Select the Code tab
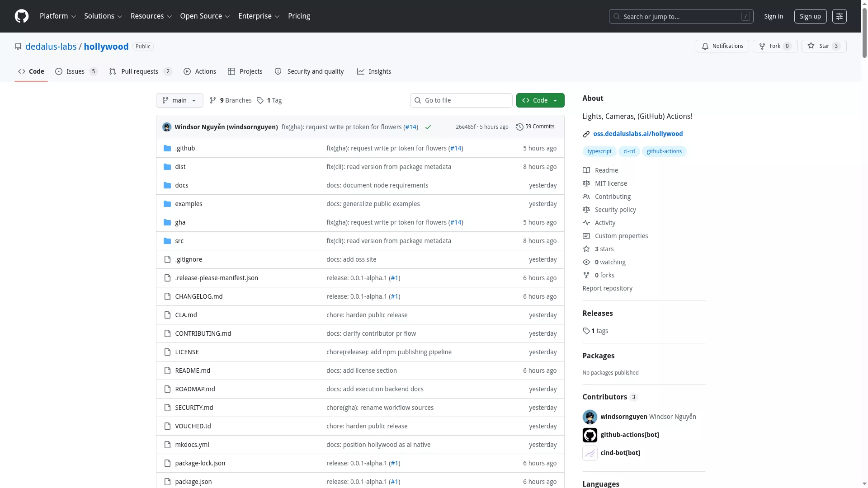 click(31, 71)
